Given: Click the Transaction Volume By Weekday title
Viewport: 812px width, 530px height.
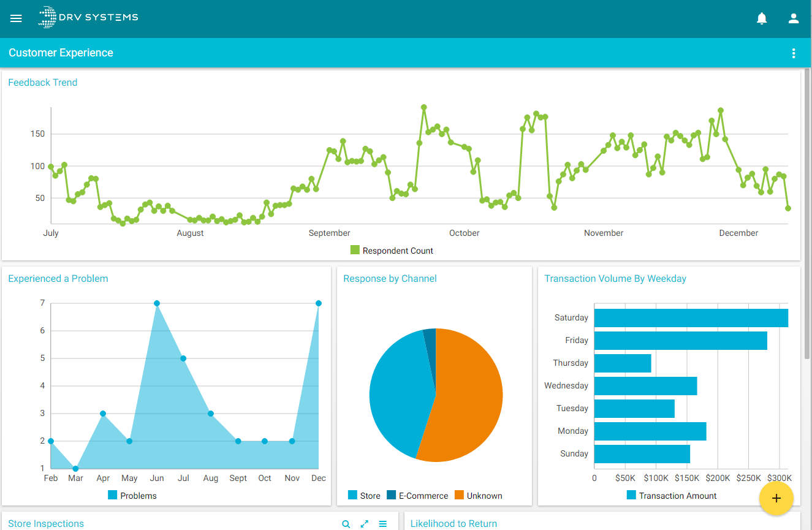Looking at the screenshot, I should (x=615, y=279).
